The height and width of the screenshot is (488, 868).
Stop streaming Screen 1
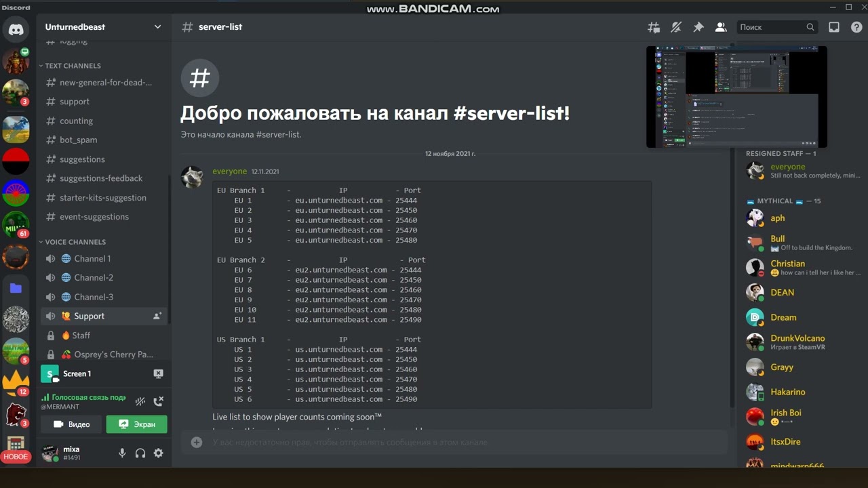[158, 373]
